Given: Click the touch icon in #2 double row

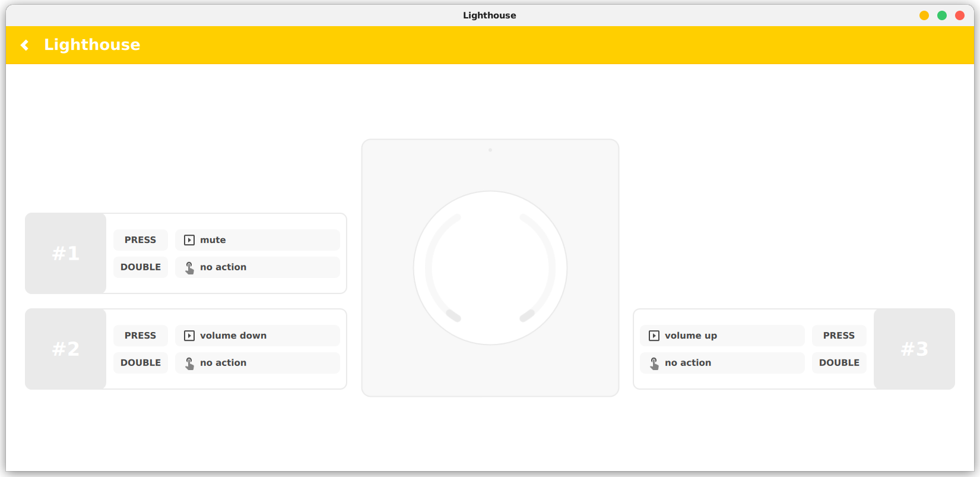Looking at the screenshot, I should 189,363.
